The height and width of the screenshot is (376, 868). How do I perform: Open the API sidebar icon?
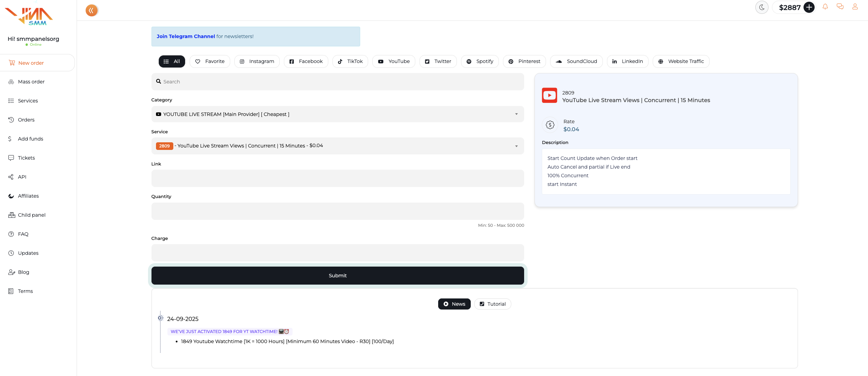pos(11,177)
